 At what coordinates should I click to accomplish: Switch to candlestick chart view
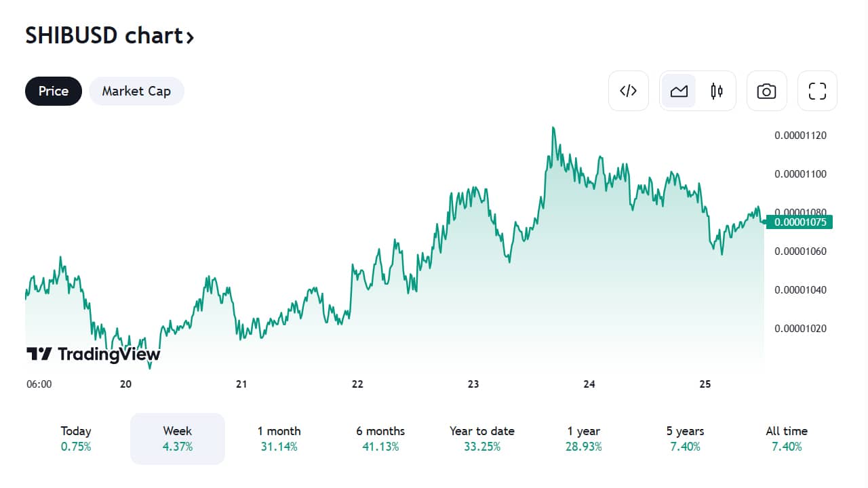pos(717,91)
